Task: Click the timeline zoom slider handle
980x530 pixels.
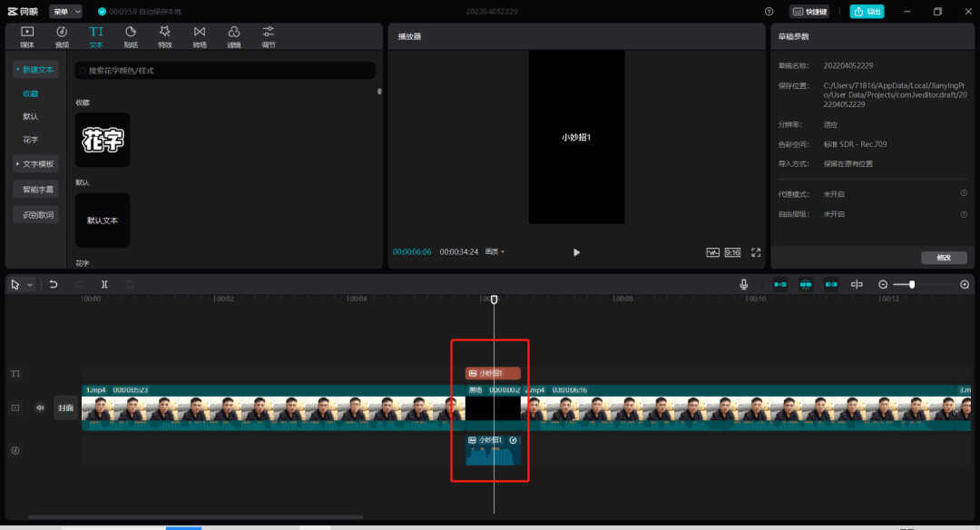Action: tap(912, 284)
